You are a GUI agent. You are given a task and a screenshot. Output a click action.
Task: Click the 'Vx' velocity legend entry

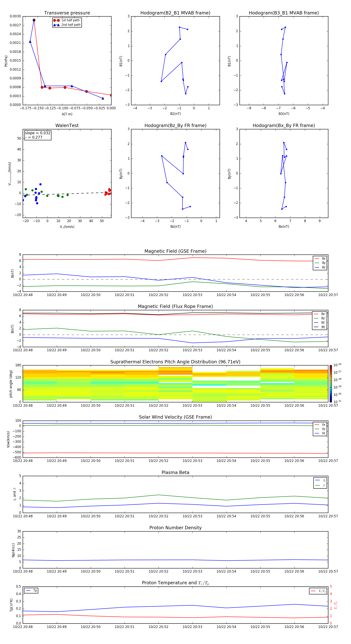tap(320, 425)
